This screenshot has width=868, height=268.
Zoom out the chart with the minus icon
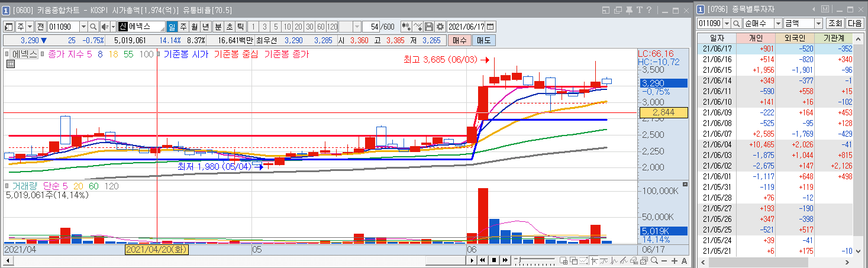(x=664, y=260)
